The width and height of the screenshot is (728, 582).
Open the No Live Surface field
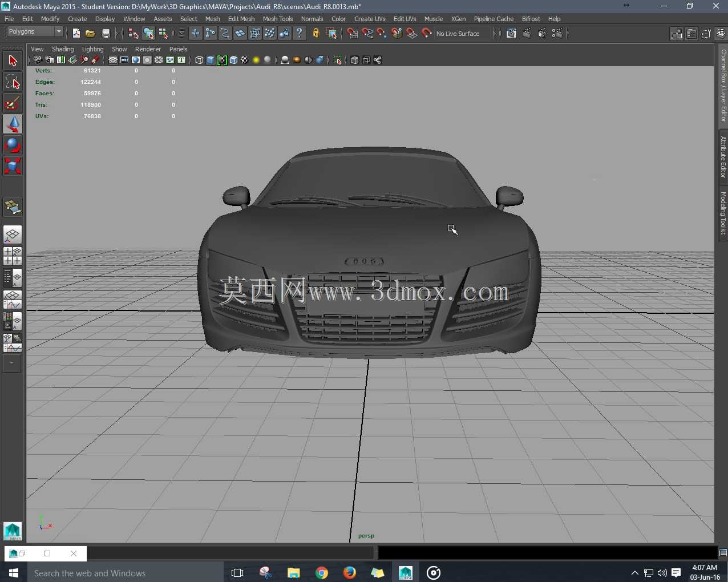tap(463, 34)
